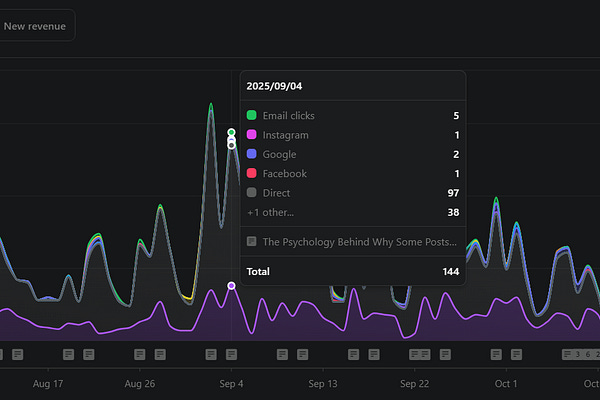
Task: Open post marker immediately right of Aug 26 marker
Action: (160, 354)
